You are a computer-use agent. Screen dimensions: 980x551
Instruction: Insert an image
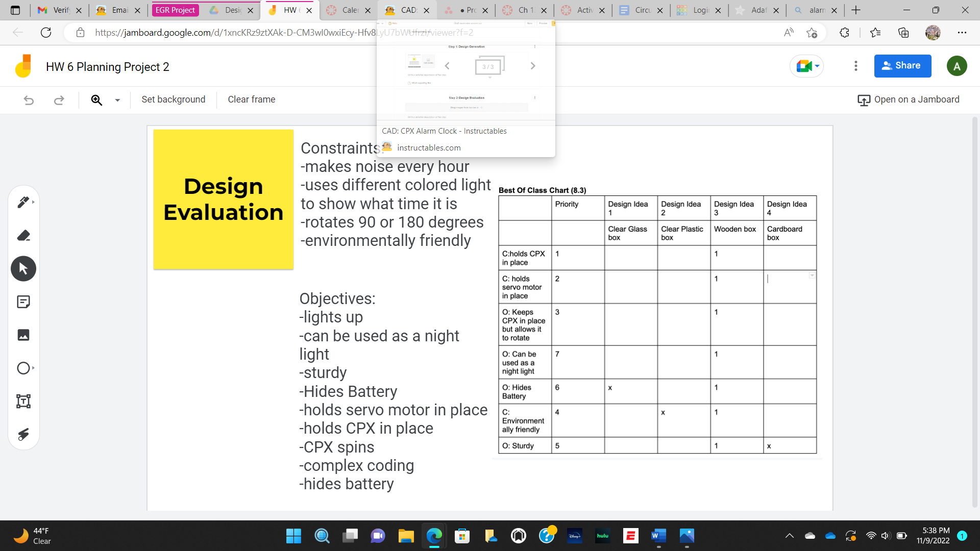coord(23,335)
